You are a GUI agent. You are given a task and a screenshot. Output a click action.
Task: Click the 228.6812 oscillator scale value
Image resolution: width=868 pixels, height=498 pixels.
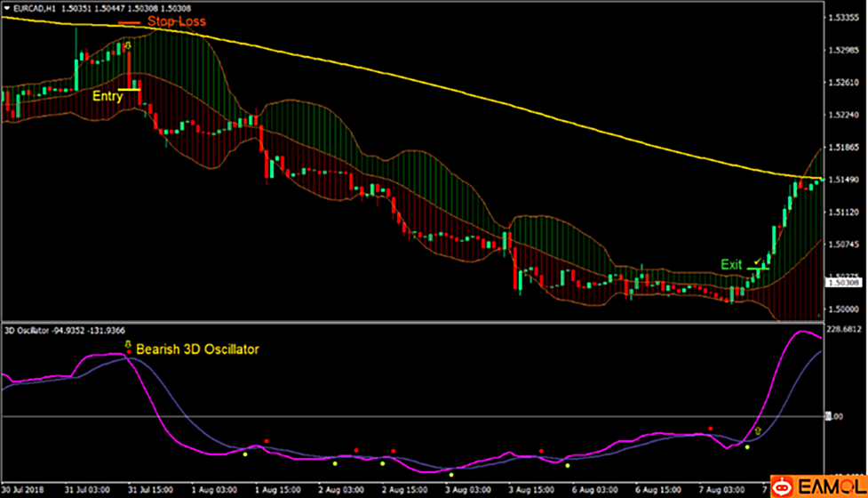844,331
